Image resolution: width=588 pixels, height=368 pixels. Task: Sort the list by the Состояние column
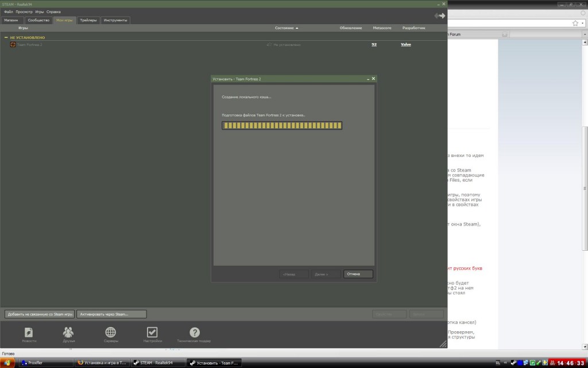287,28
